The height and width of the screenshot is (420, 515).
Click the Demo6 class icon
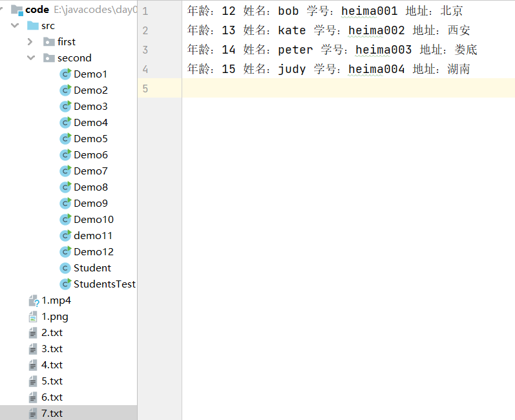[x=65, y=154]
